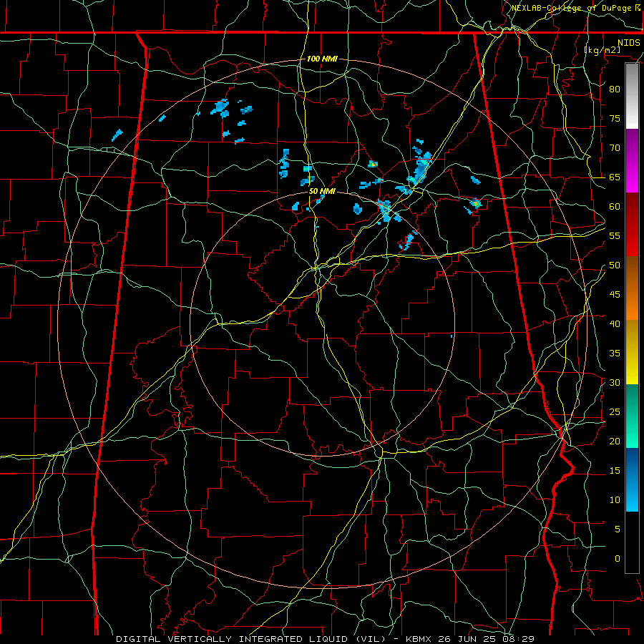Viewport: 644px width, 644px height.
Task: Click the legend value 20
Action: (615, 441)
